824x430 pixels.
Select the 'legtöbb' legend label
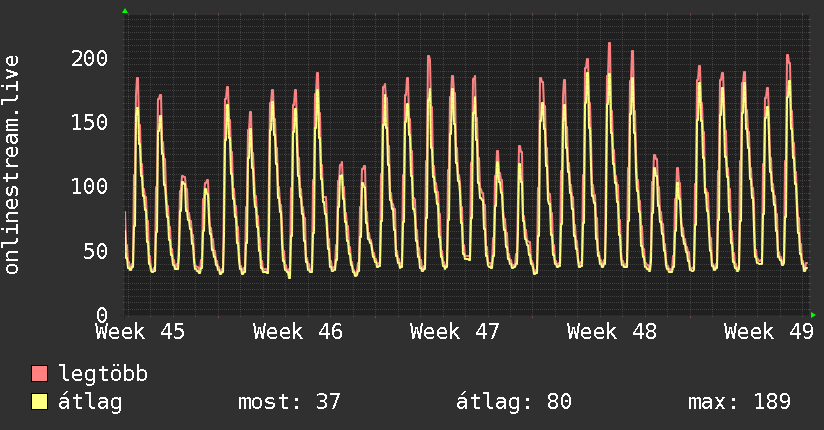103,373
